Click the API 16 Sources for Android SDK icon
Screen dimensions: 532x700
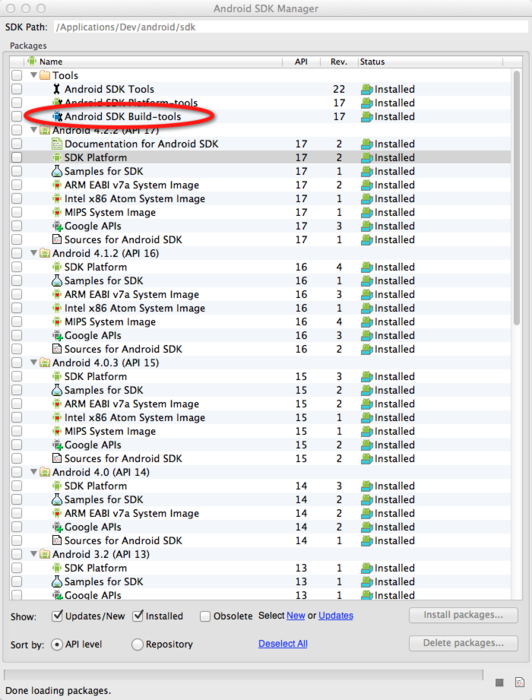tap(57, 349)
